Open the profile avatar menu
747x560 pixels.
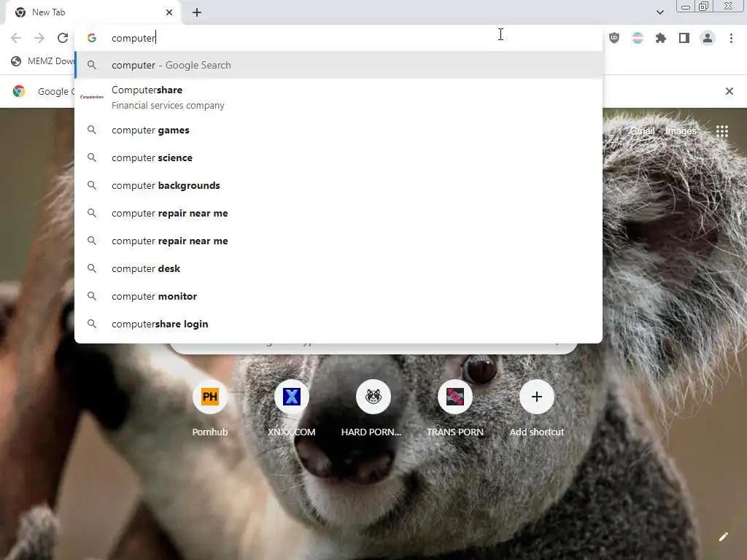coord(708,38)
